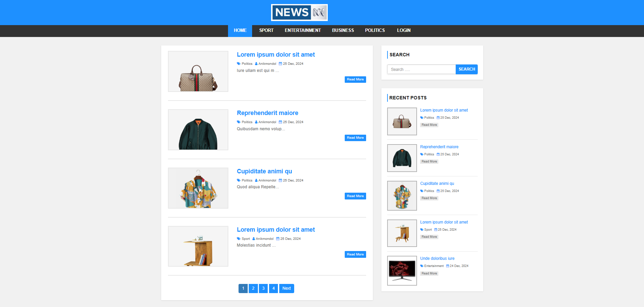
Task: Click the floral shirt thumbnail in Recent Posts
Action: (402, 196)
